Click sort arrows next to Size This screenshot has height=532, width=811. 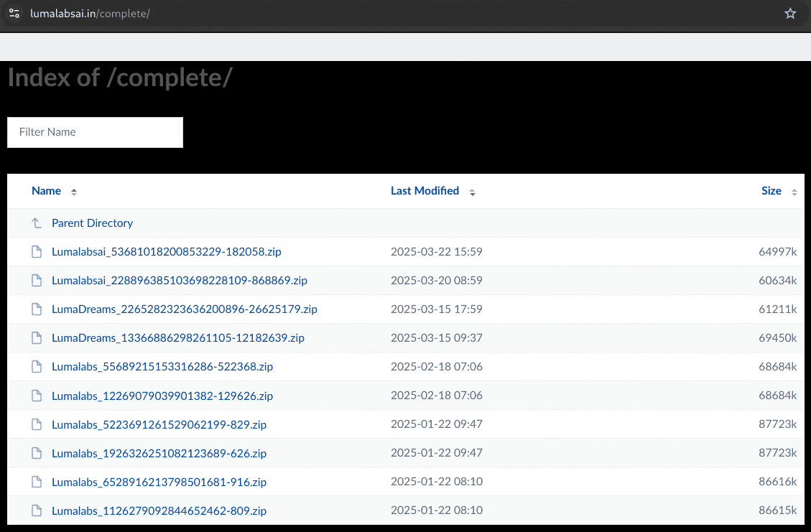point(794,192)
